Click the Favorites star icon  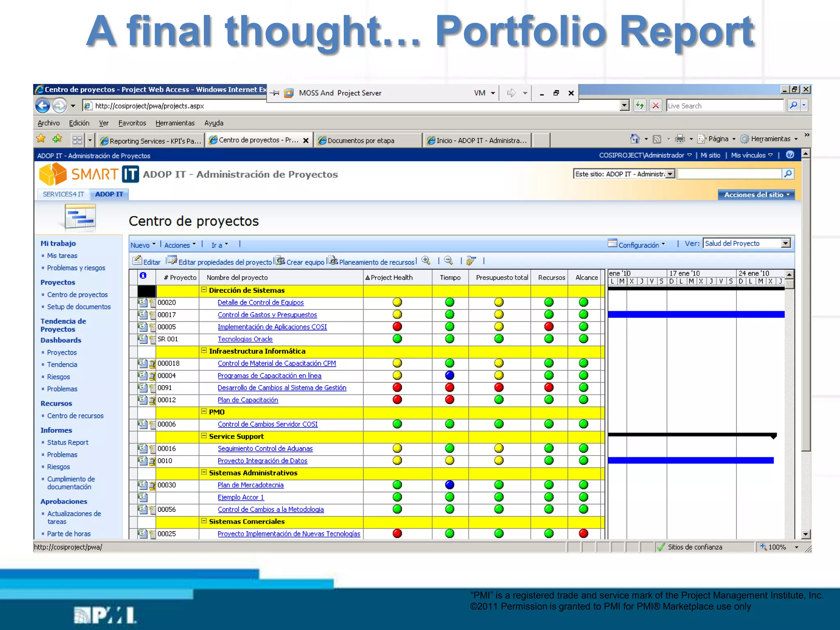(41, 139)
